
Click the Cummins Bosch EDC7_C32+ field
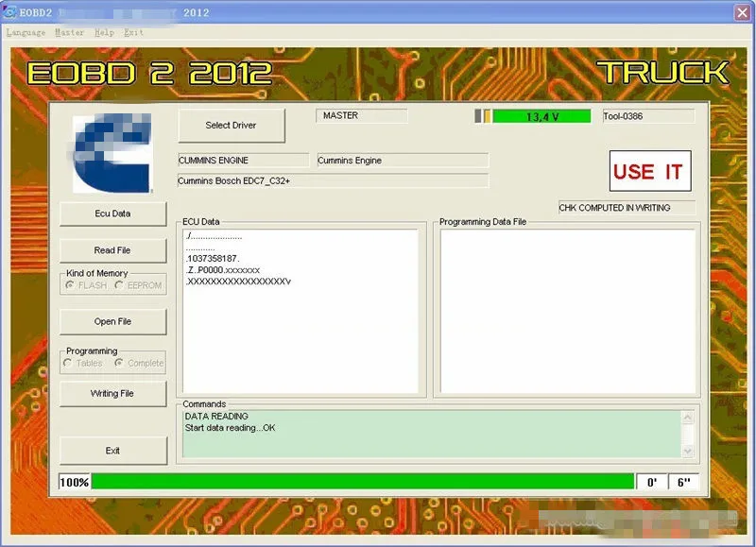click(x=334, y=181)
